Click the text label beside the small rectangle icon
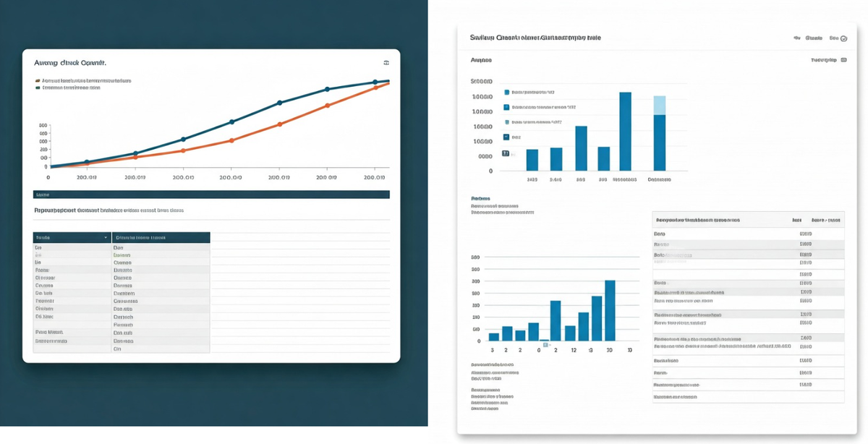Viewport: 868px width, 444px height. click(x=823, y=61)
